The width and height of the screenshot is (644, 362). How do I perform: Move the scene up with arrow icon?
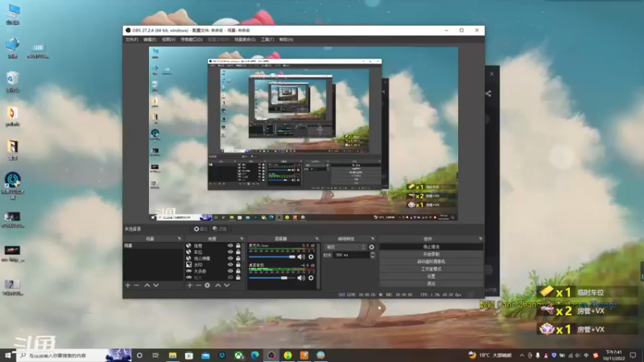(147, 286)
